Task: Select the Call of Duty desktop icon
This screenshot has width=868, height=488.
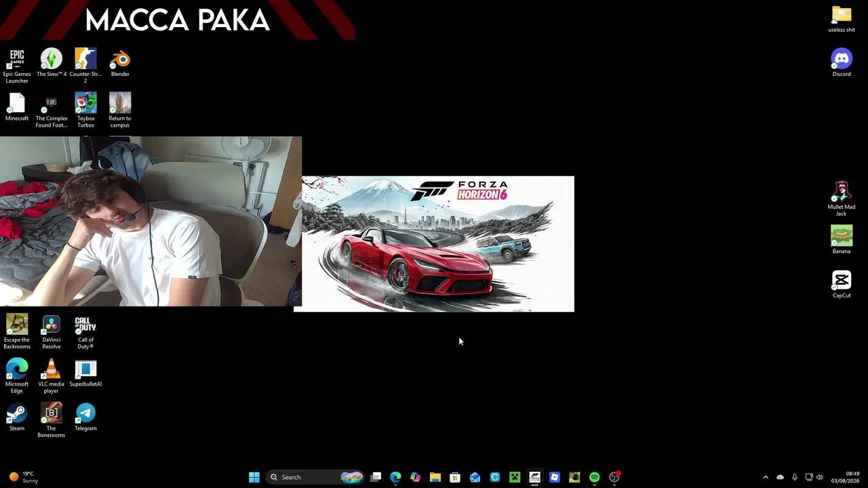Action: pos(85,332)
